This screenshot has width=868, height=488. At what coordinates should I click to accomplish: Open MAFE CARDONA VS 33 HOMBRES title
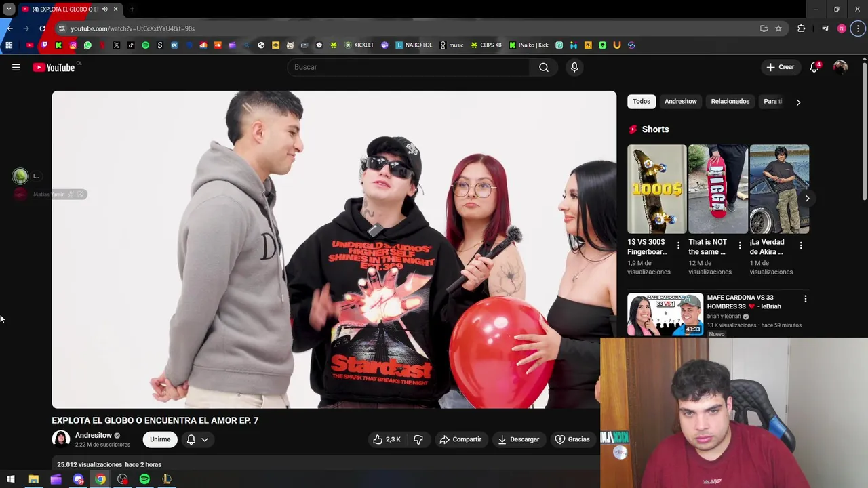[x=744, y=302]
